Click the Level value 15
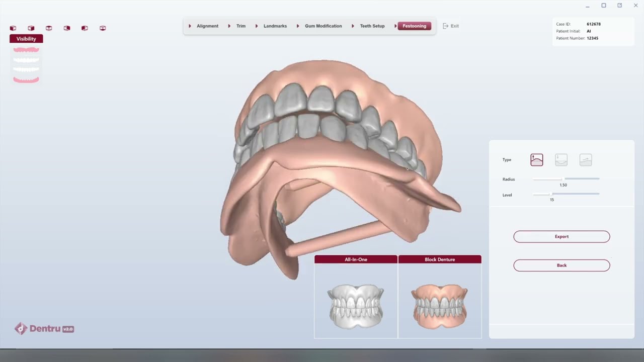 point(552,200)
